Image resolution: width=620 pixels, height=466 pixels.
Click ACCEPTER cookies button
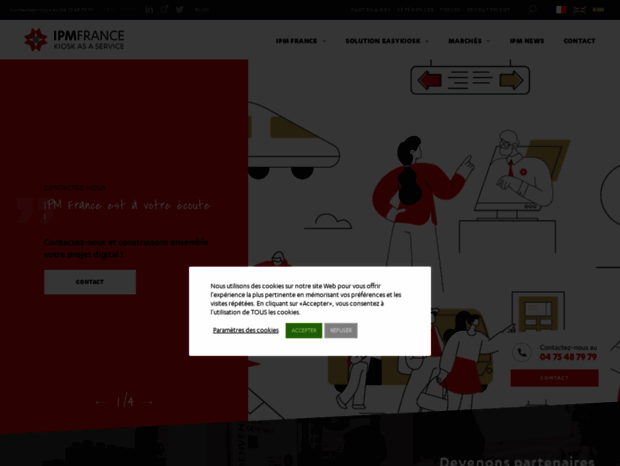pos(304,330)
